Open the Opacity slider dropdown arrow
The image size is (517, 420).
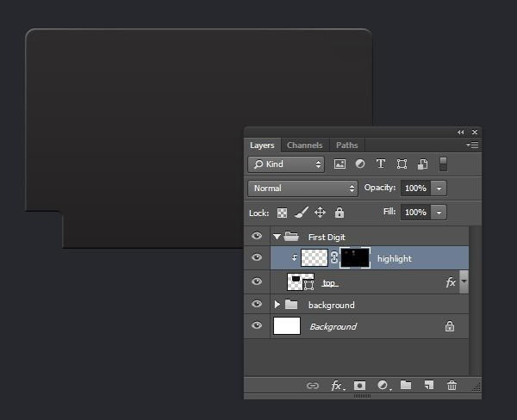[439, 188]
